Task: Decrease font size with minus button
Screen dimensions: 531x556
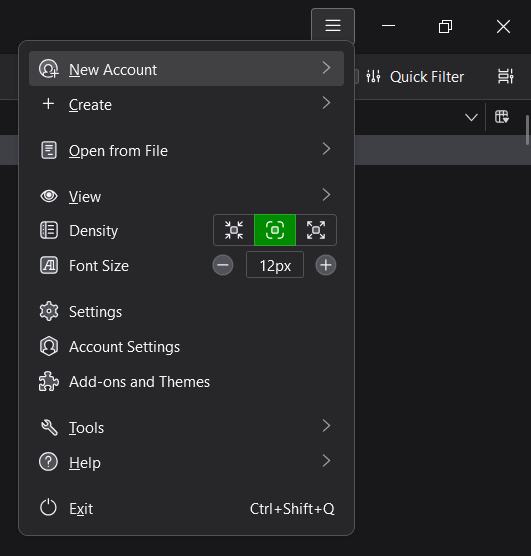Action: click(x=223, y=265)
